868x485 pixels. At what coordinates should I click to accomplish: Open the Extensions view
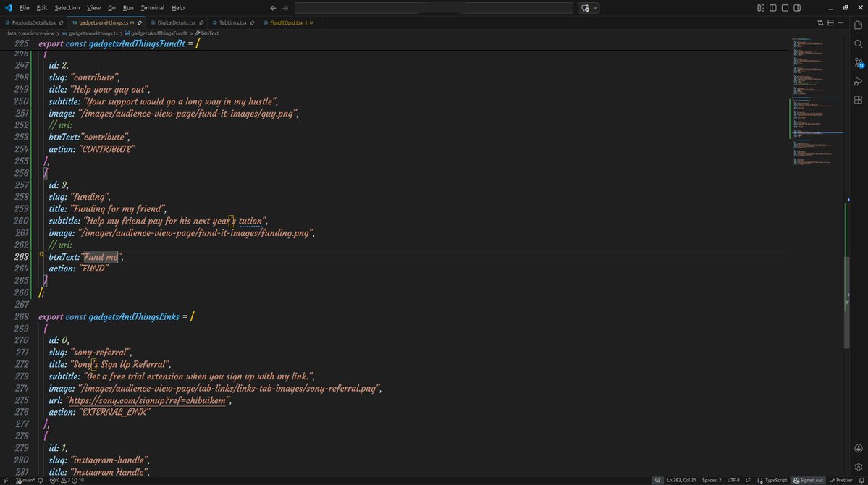pos(858,99)
